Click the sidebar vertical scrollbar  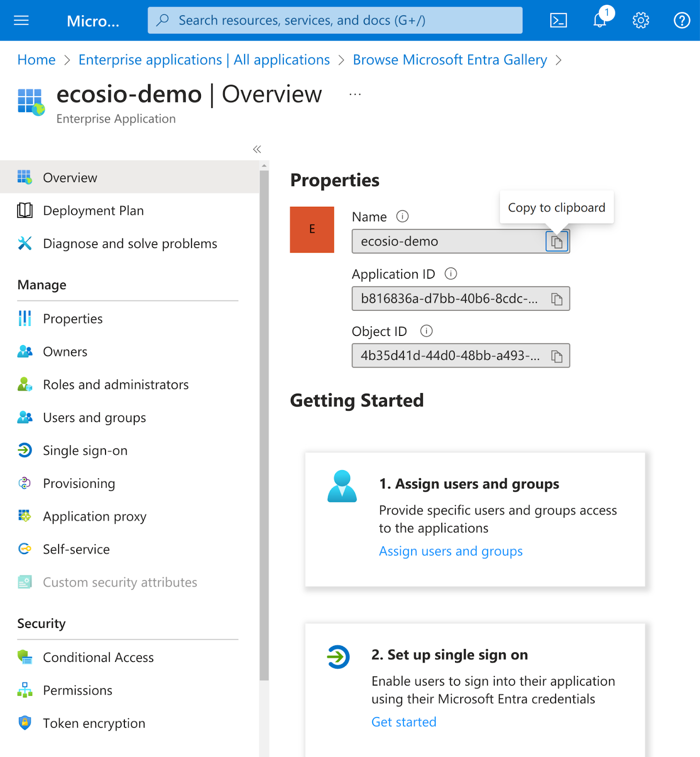(x=264, y=425)
